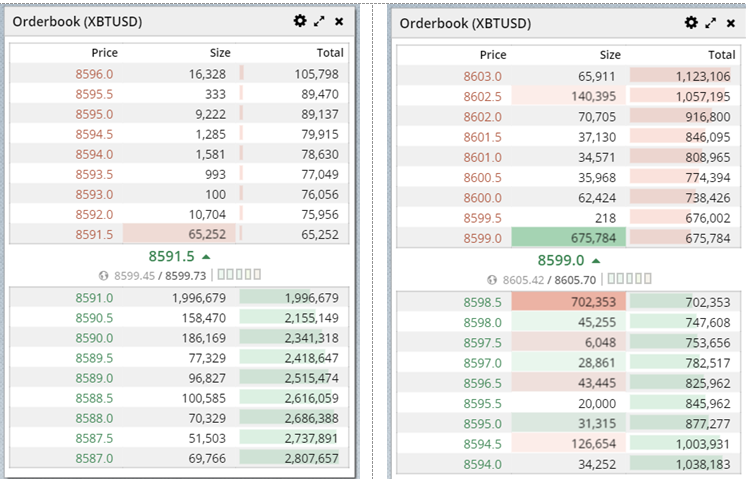This screenshot has width=746, height=479.
Task: Click the signal bars indicator in right panel
Action: point(629,278)
